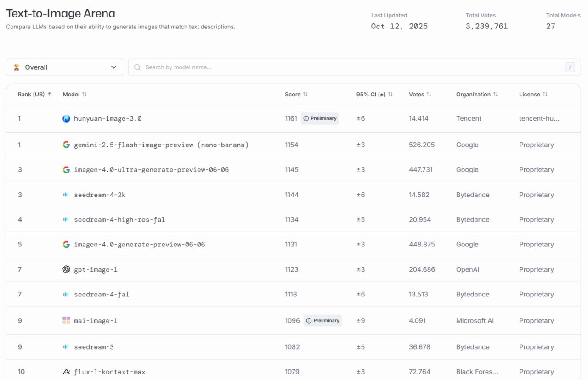Click the search magnifier icon
The width and height of the screenshot is (588, 380).
click(137, 67)
